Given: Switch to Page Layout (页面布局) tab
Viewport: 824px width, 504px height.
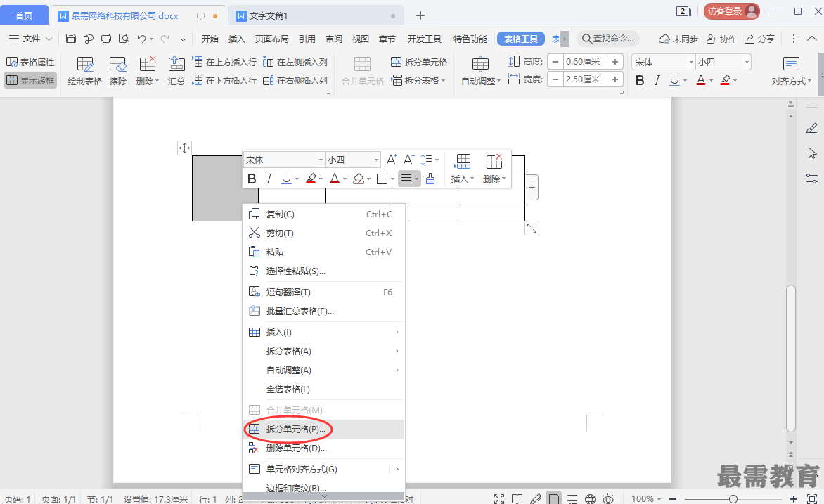Looking at the screenshot, I should [x=271, y=39].
